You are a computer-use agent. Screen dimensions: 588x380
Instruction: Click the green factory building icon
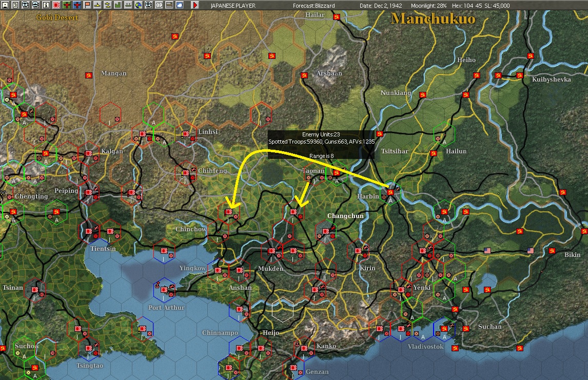117,5
